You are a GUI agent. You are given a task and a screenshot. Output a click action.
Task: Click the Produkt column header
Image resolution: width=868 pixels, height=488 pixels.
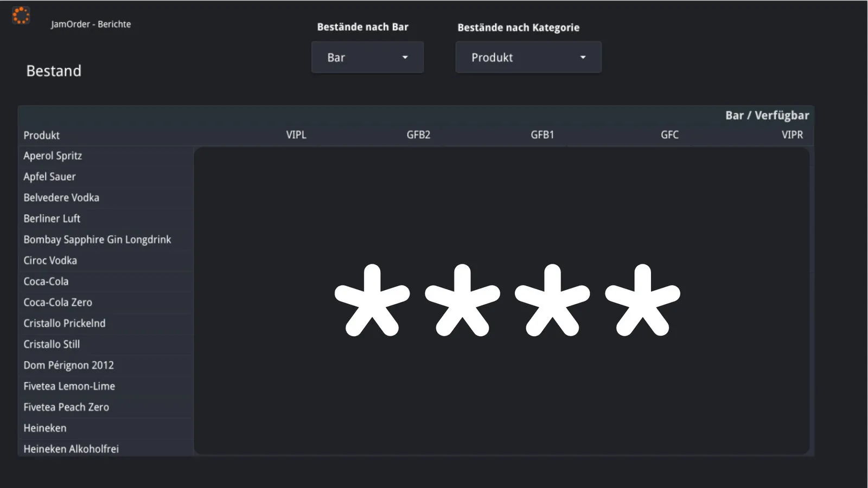(x=42, y=135)
